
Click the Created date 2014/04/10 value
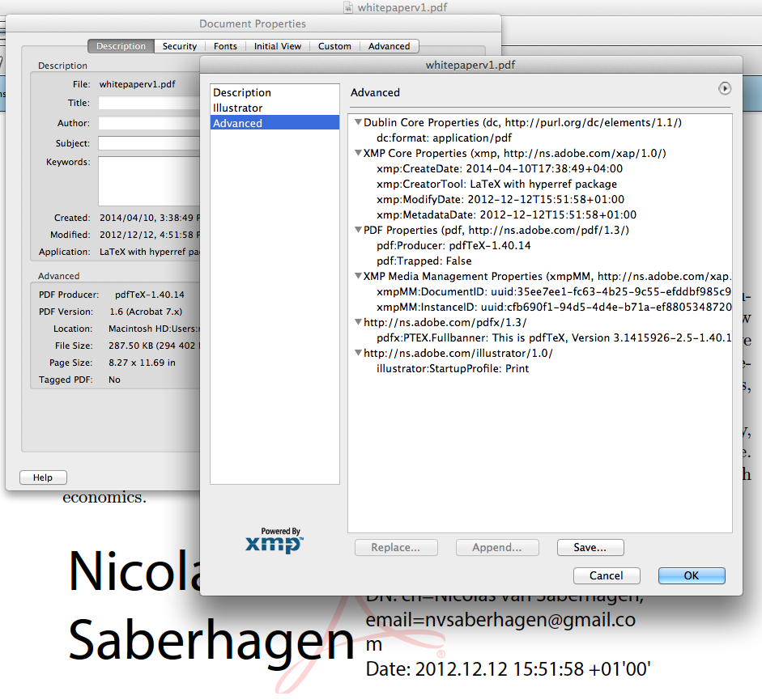click(x=149, y=218)
